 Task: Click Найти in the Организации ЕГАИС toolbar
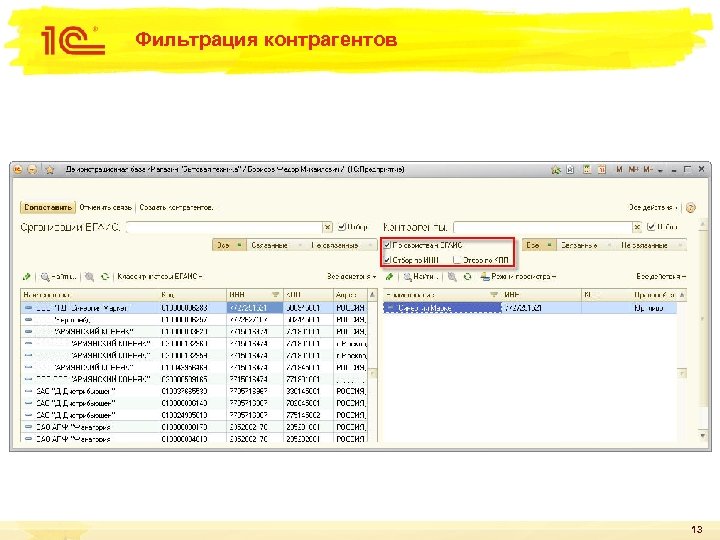coord(58,277)
